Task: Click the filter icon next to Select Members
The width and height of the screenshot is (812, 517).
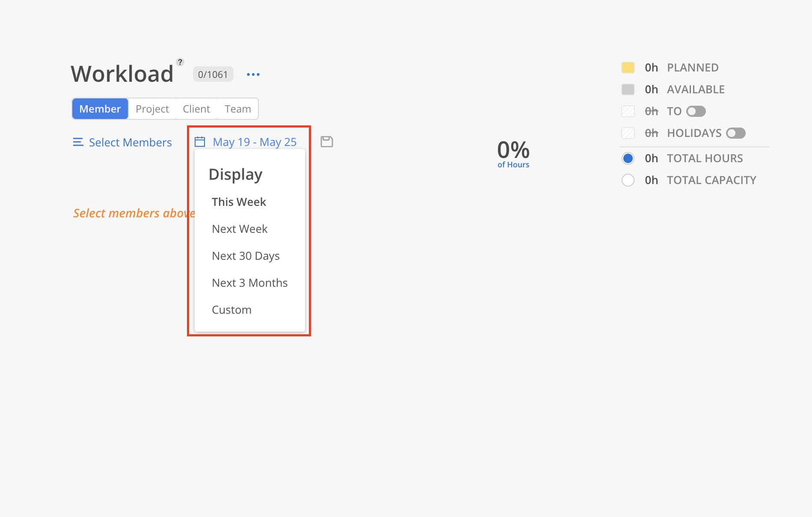Action: pos(78,142)
